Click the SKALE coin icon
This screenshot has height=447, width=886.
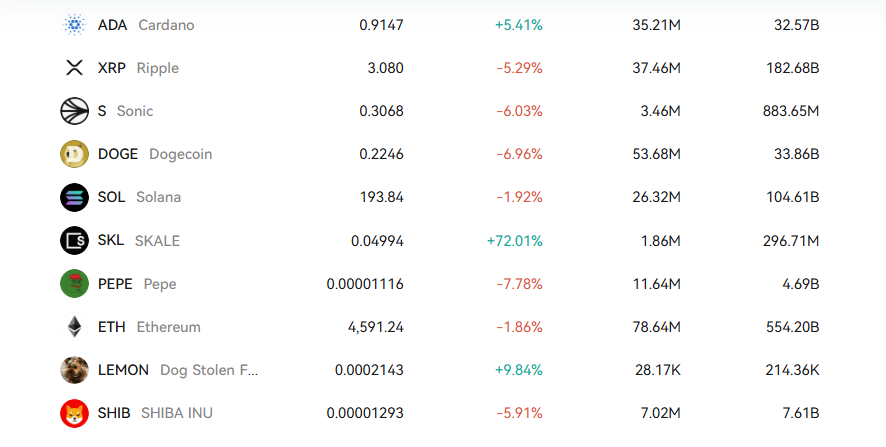coord(75,241)
